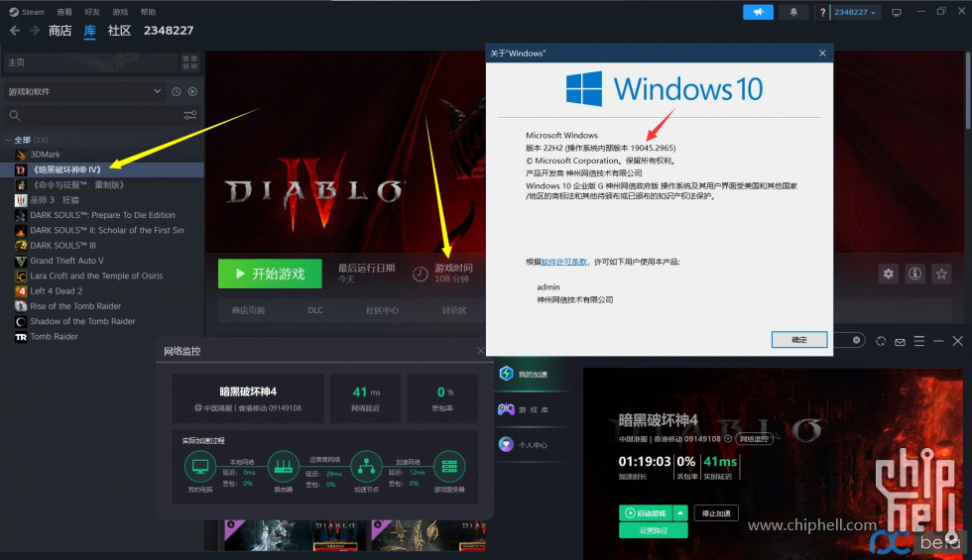Select 3DMark in the library list
The image size is (972, 560).
[102, 155]
